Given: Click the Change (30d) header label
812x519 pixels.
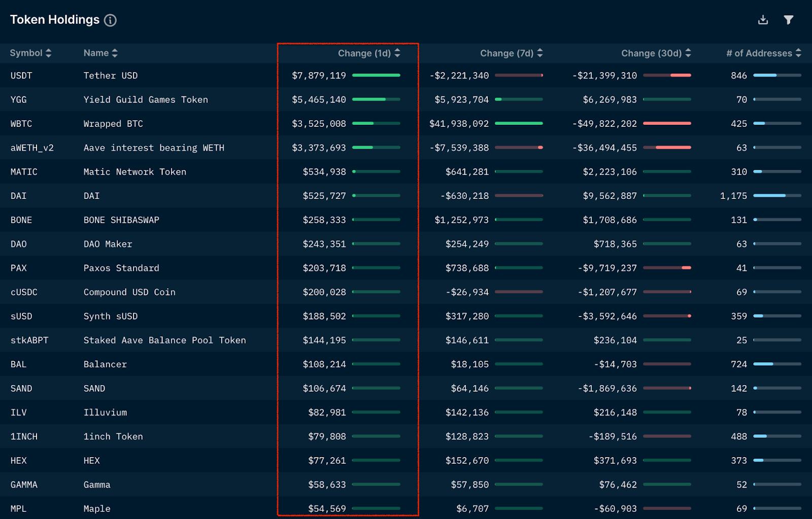Looking at the screenshot, I should 652,53.
